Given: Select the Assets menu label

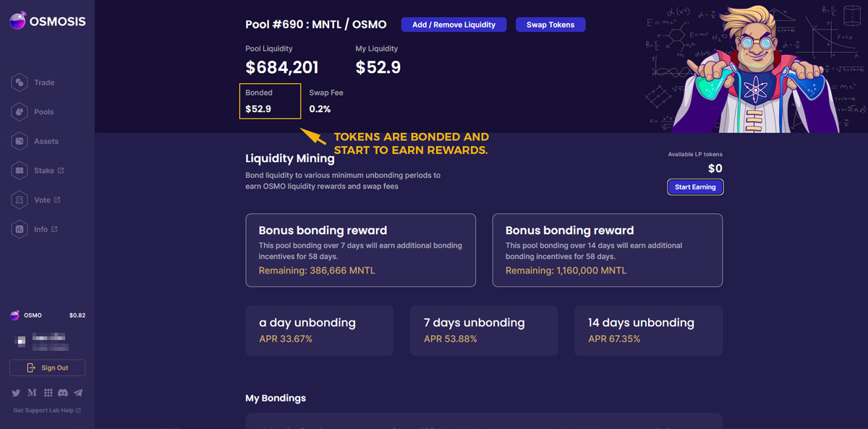Looking at the screenshot, I should [x=46, y=141].
